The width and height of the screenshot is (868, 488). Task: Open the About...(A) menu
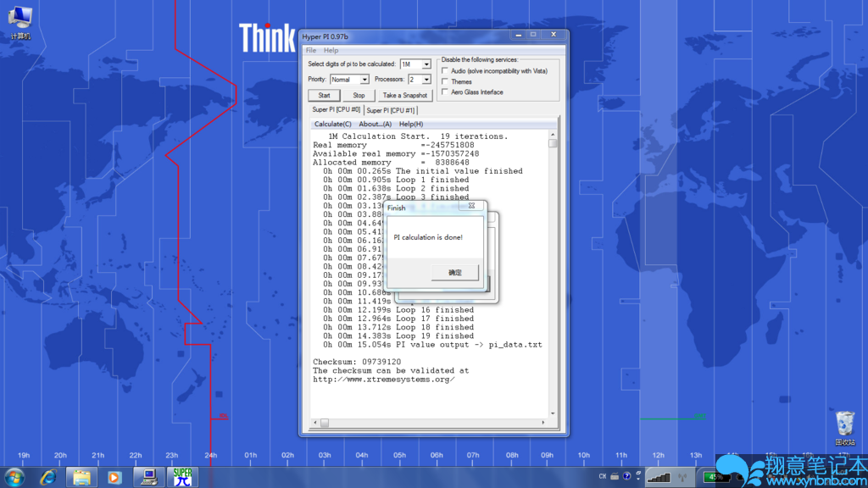(x=375, y=124)
